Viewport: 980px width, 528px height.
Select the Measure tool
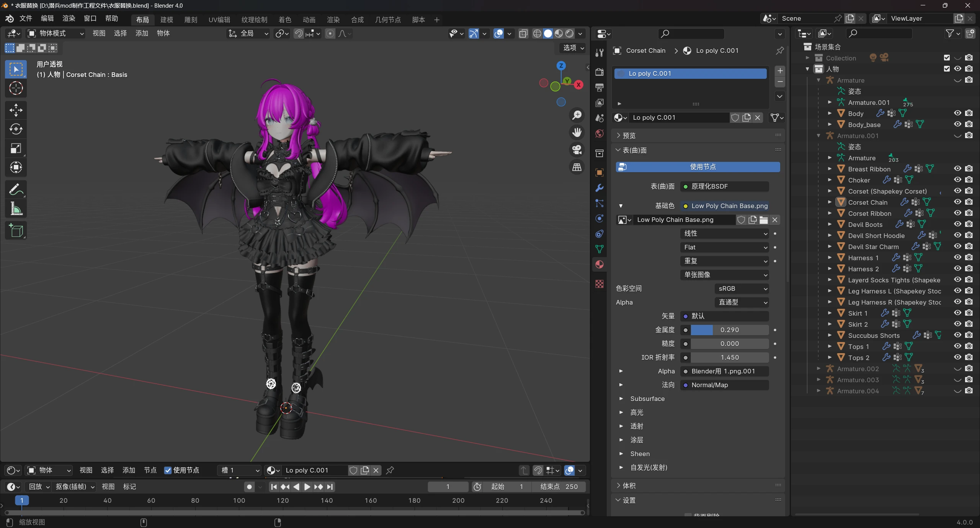click(x=16, y=209)
